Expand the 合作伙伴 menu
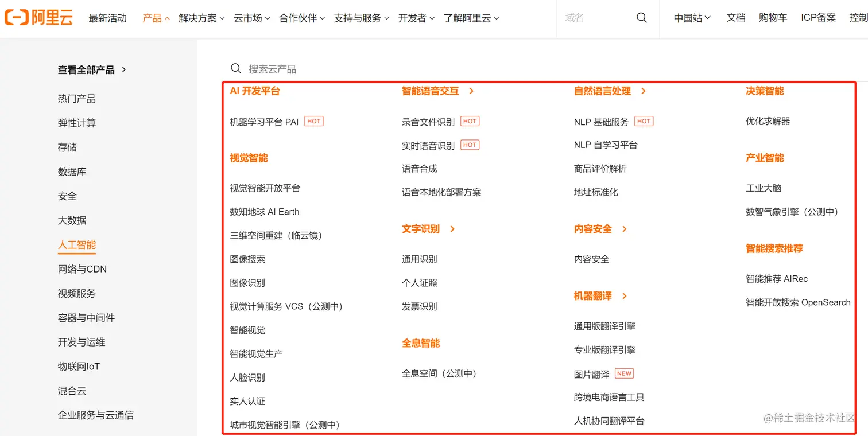 point(302,18)
